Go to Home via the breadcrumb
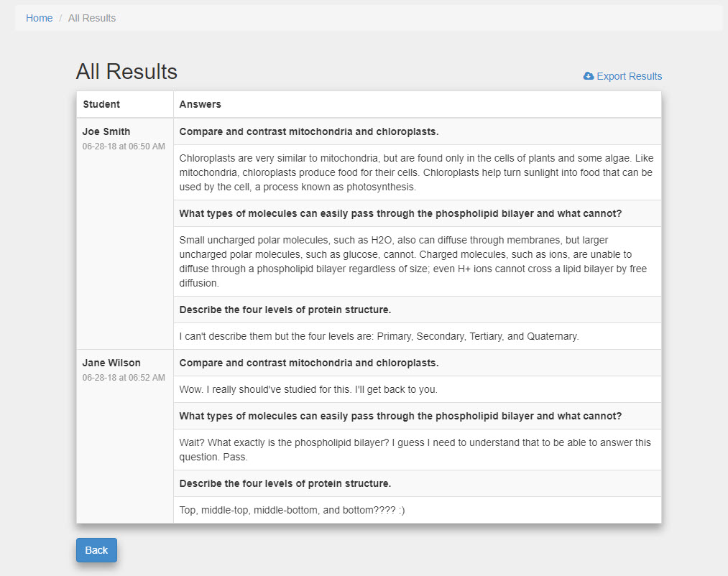This screenshot has height=576, width=728. (39, 18)
